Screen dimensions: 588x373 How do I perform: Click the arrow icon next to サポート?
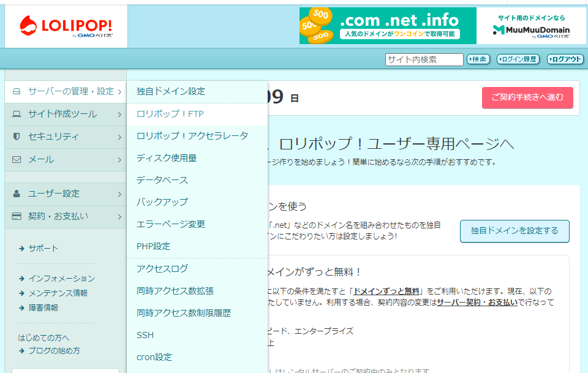point(22,249)
